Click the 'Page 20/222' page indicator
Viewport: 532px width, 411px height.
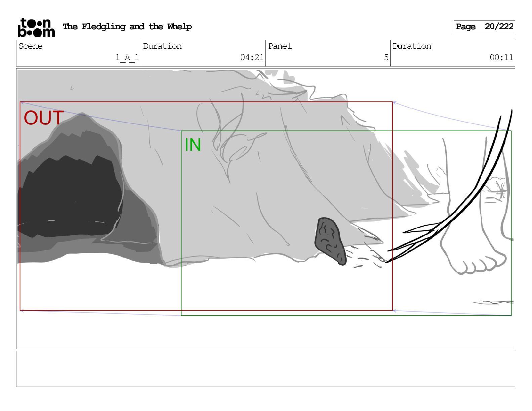(484, 27)
